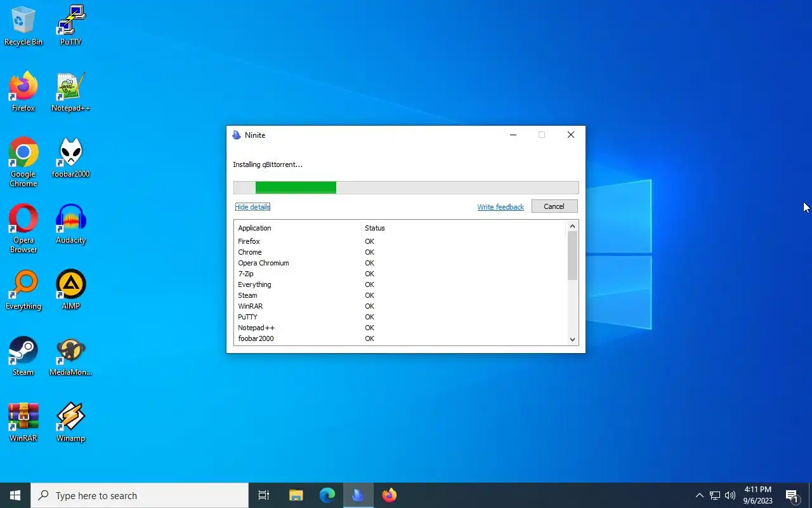Select the Audacity desktop shortcut
Screen dimensions: 812x508
click(x=70, y=224)
